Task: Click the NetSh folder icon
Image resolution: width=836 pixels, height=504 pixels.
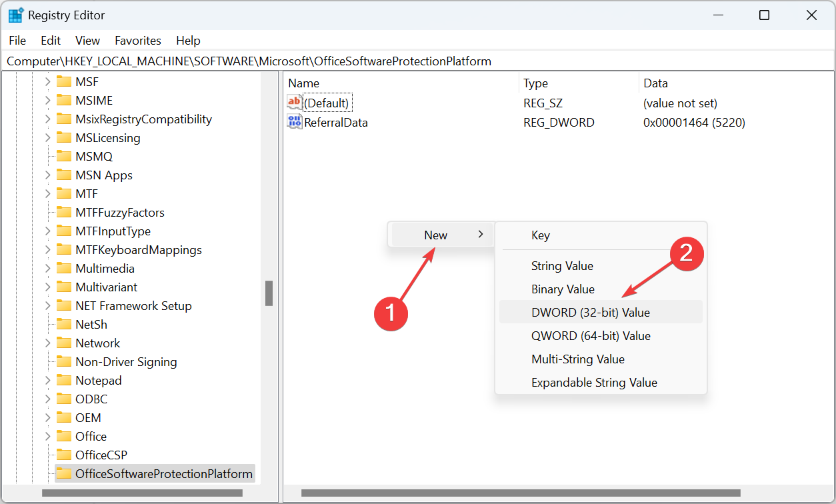Action: 64,325
